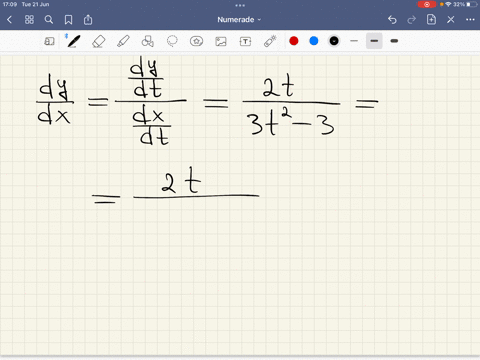Tap the multitasking three dots at top
Viewport: 480px width, 360px height.
[240, 5]
